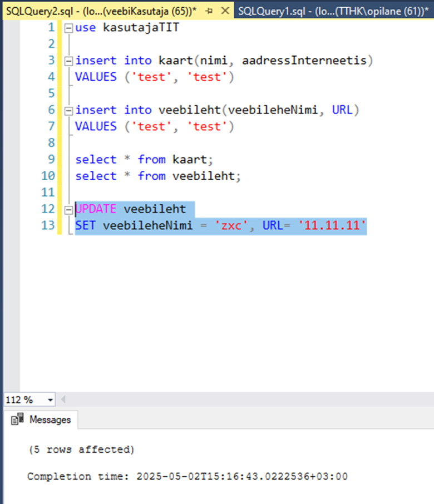This screenshot has height=504, width=434.
Task: Open the Messages results tab
Action: (x=50, y=419)
